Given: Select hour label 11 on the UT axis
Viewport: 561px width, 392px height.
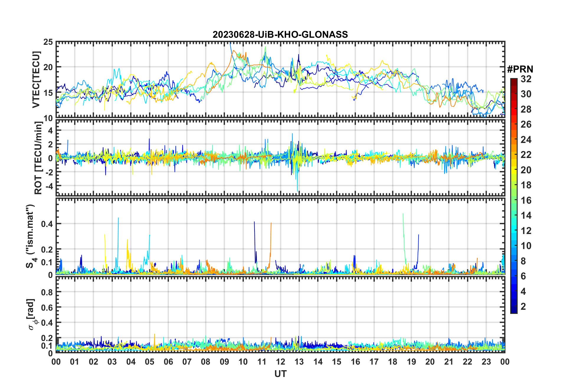Looking at the screenshot, I should point(262,362).
